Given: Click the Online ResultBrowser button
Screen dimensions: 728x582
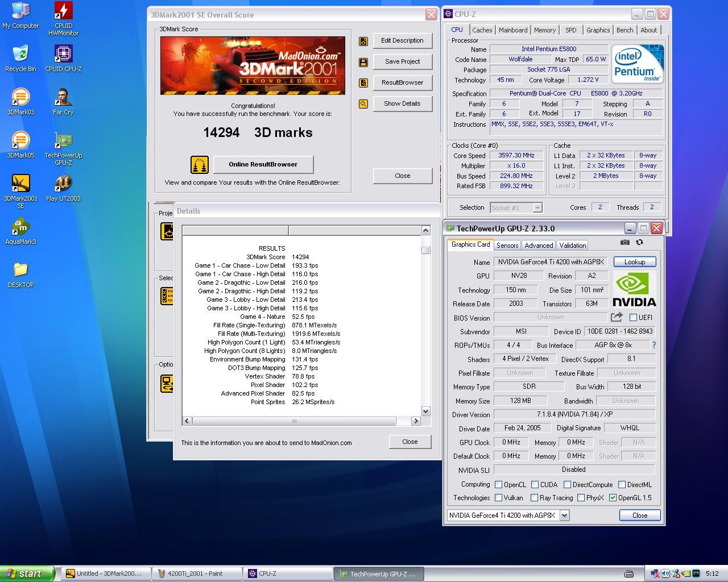Looking at the screenshot, I should pyautogui.click(x=263, y=165).
